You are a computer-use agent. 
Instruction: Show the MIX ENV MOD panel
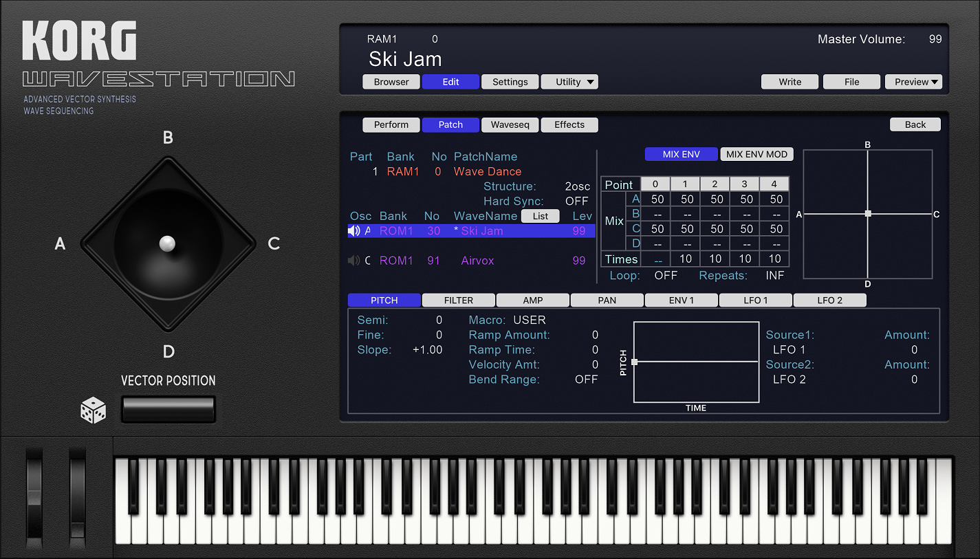(756, 153)
